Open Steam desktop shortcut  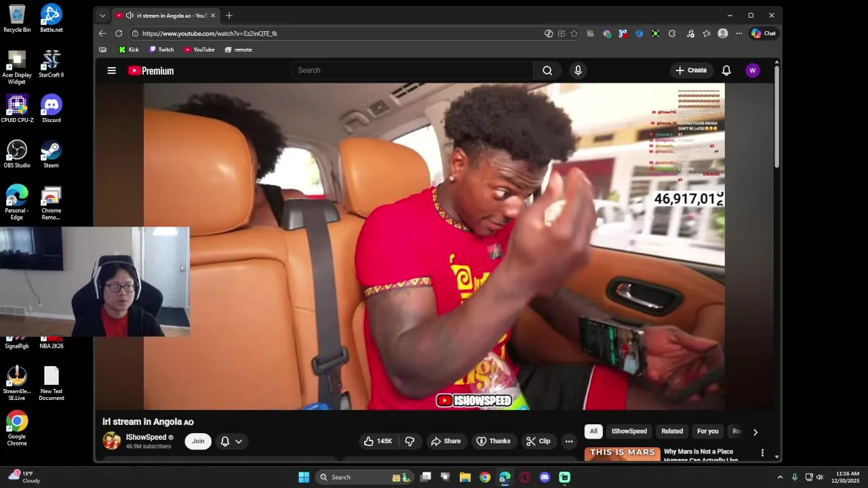click(52, 155)
